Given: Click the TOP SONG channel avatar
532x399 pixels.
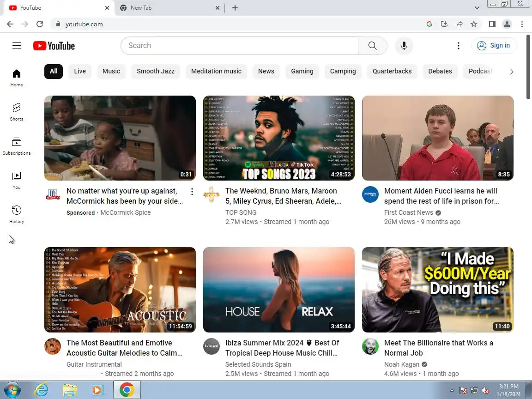Looking at the screenshot, I should (x=212, y=194).
